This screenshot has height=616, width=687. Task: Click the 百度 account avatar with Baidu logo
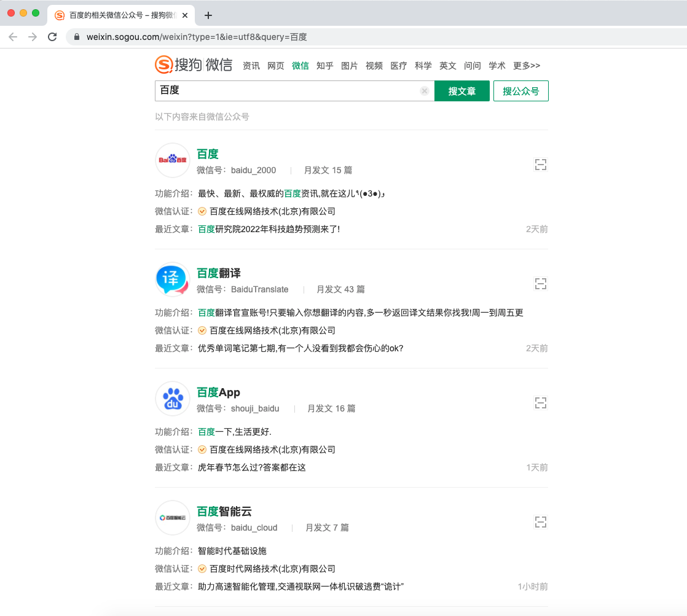coord(172,160)
